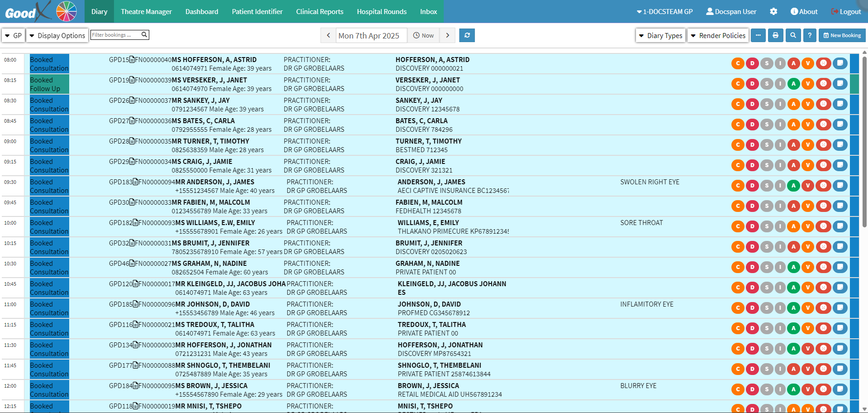Open the Diary Types dropdown
The image size is (868, 413).
point(660,35)
